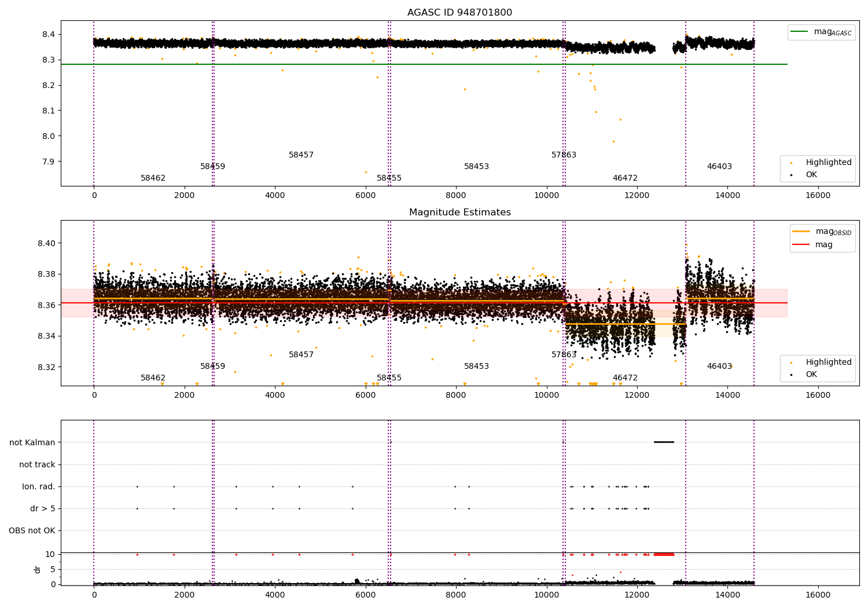Click "Highlighted" in the Magnitude Estimates legend
Screen dimensions: 868x608
828,362
